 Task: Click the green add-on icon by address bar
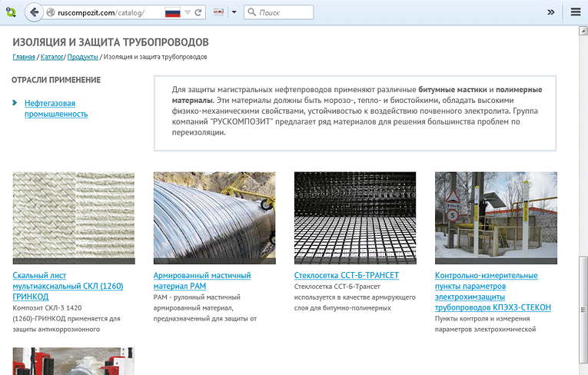coord(12,12)
